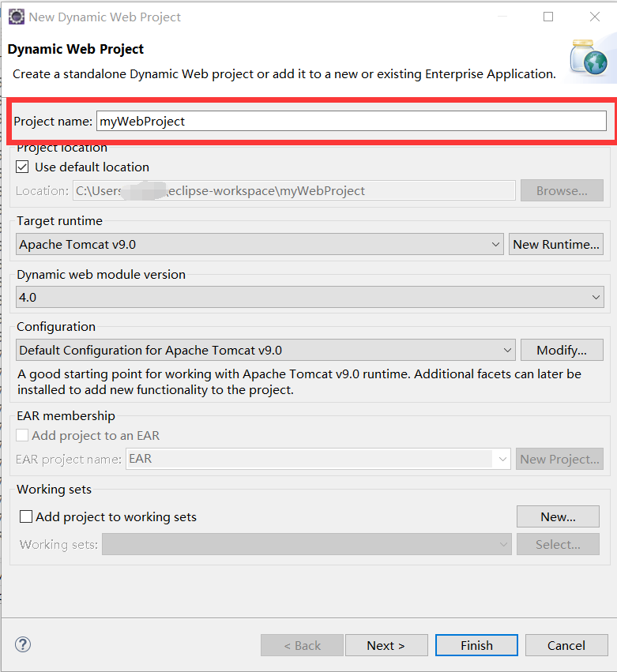
Task: Click the greyed-out Back button
Action: (302, 645)
